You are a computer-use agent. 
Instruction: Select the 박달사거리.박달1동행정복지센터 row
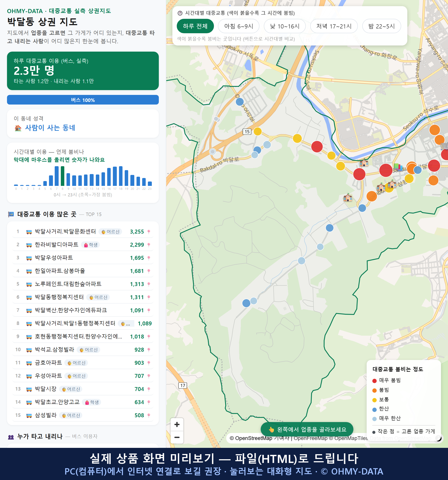[83, 323]
